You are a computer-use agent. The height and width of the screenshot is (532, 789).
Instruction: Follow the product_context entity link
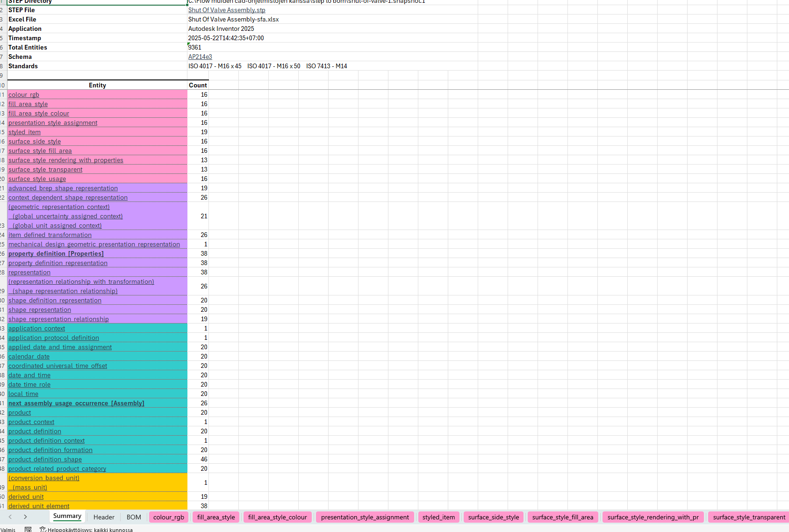tap(31, 422)
